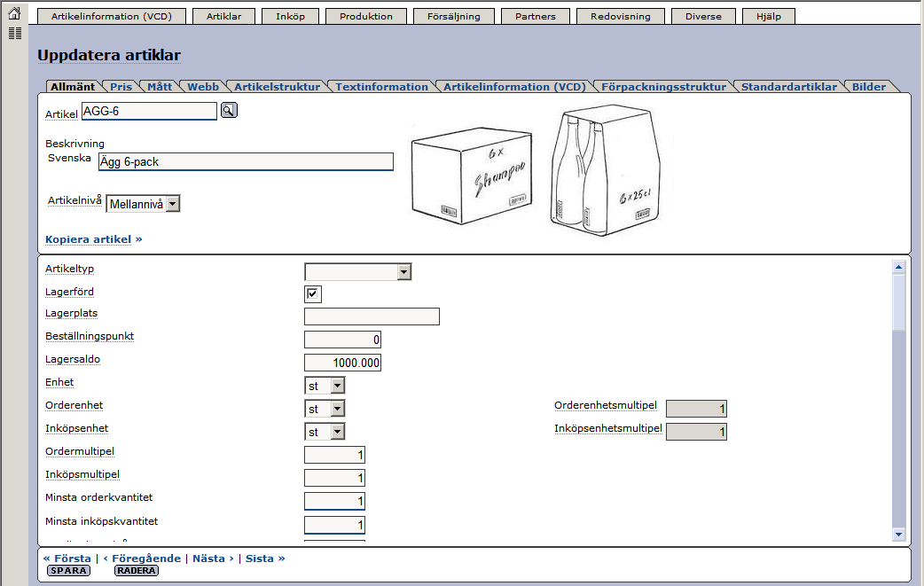Go to Sista record link
The image size is (924, 586).
pyautogui.click(x=265, y=559)
